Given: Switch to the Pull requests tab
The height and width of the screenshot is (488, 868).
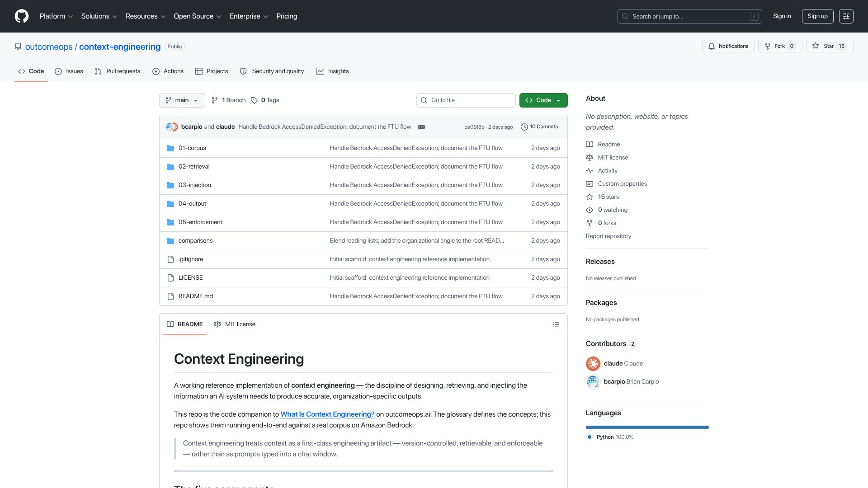Looking at the screenshot, I should [x=118, y=71].
